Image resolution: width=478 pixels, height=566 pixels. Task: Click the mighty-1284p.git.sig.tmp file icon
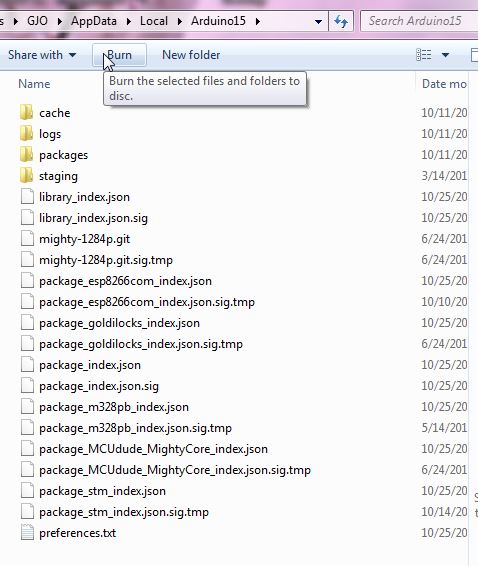click(27, 260)
